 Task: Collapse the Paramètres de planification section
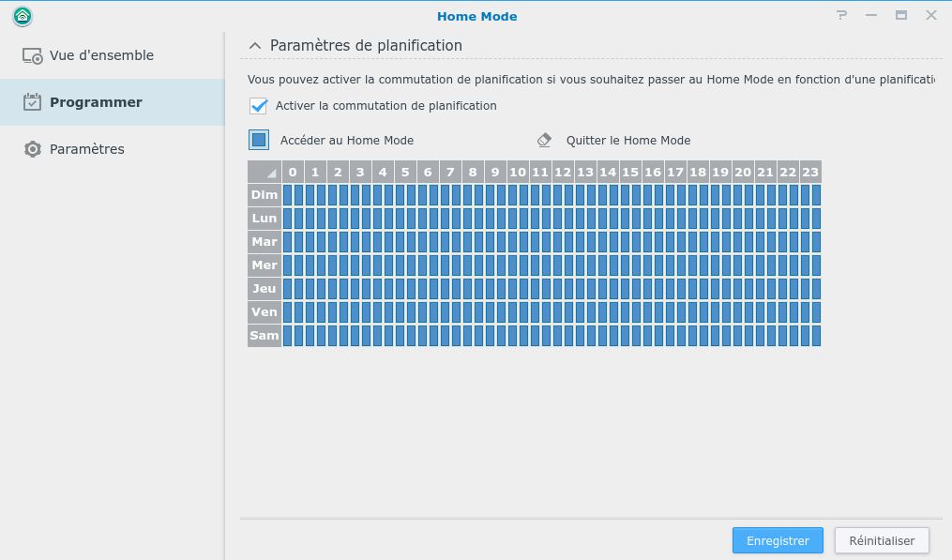(x=254, y=46)
